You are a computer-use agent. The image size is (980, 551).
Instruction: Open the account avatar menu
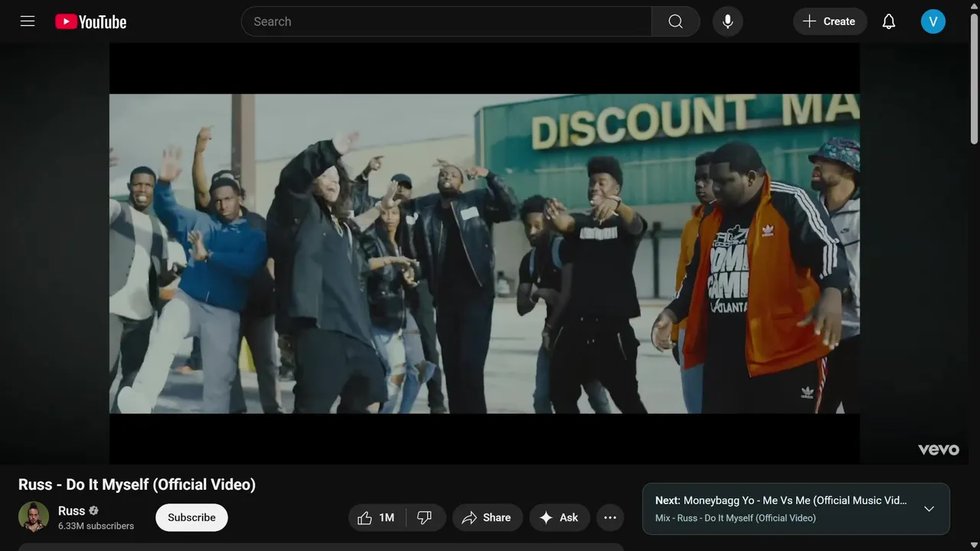[933, 21]
